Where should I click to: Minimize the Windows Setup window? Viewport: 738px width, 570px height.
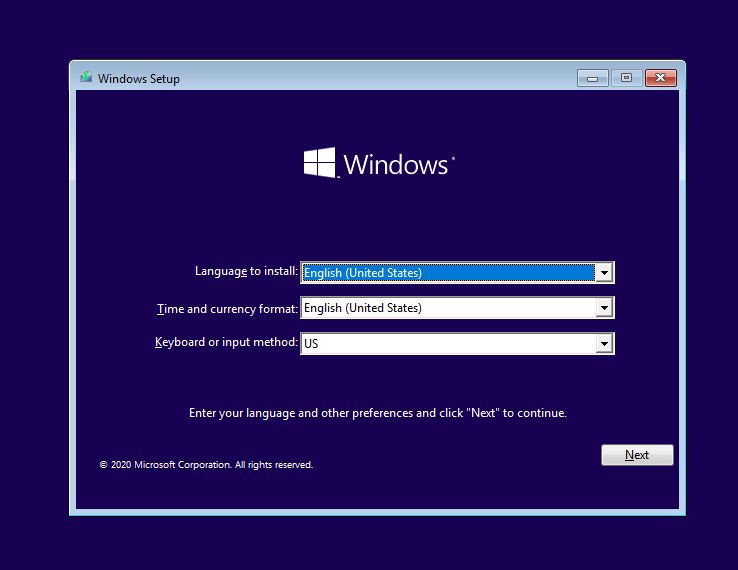click(x=593, y=78)
